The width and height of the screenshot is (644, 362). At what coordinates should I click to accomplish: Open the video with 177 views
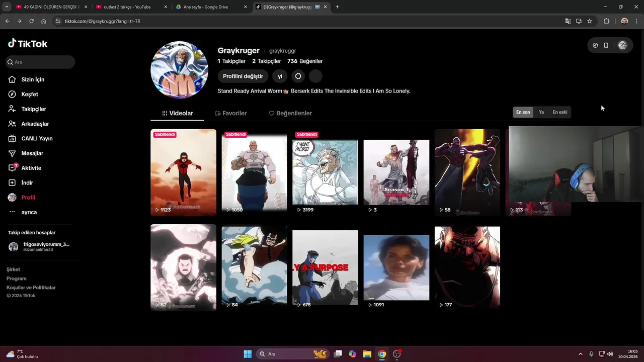click(467, 267)
